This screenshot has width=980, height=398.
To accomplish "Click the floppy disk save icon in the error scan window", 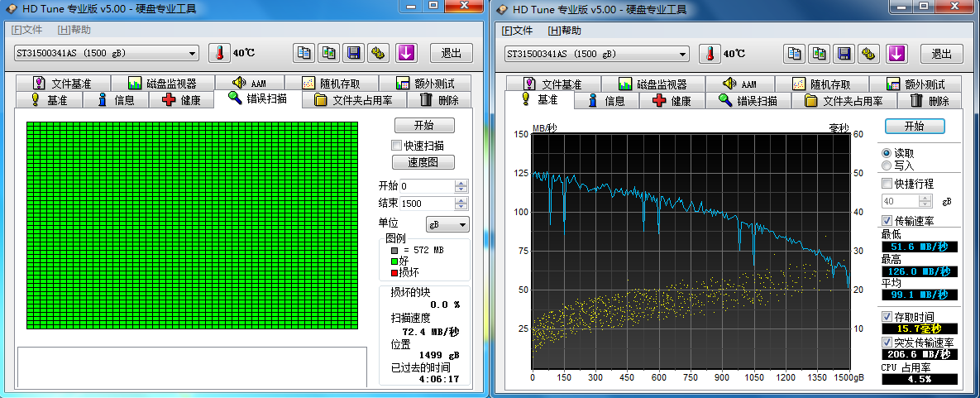I will 353,53.
